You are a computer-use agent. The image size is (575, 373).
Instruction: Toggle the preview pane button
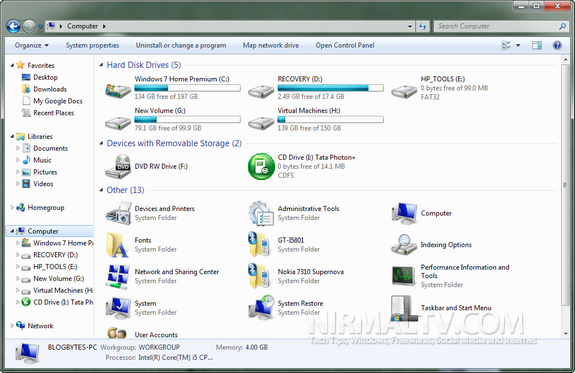[537, 45]
